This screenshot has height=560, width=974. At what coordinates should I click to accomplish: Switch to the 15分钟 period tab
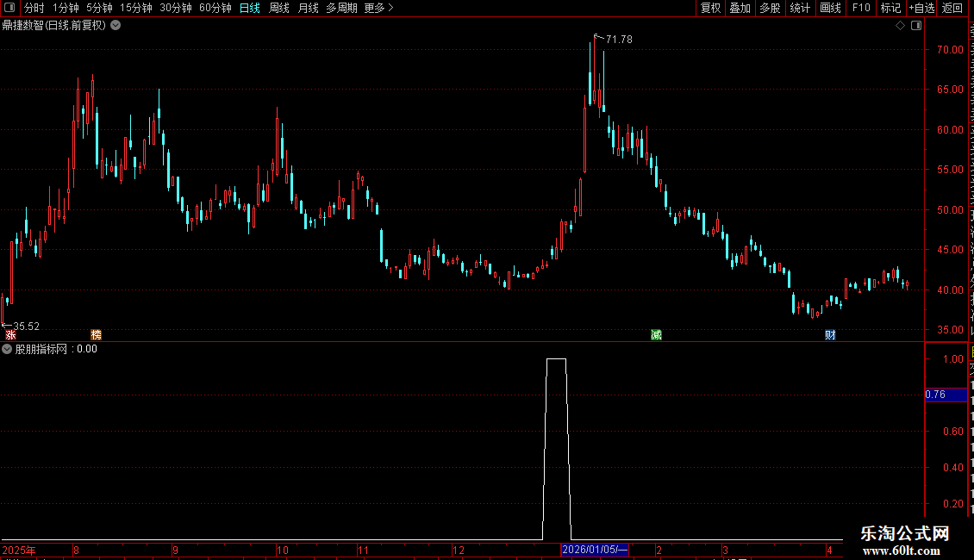[x=136, y=8]
